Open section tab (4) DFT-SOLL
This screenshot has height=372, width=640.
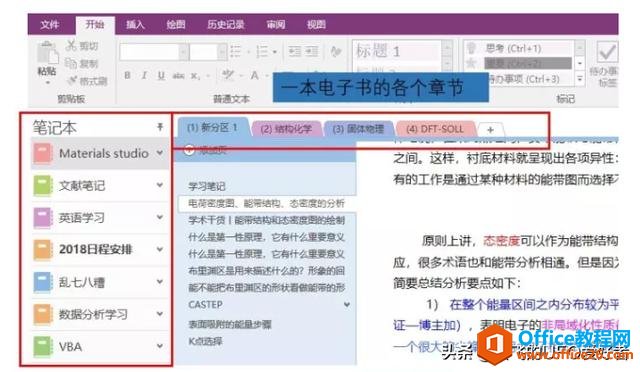(435, 129)
